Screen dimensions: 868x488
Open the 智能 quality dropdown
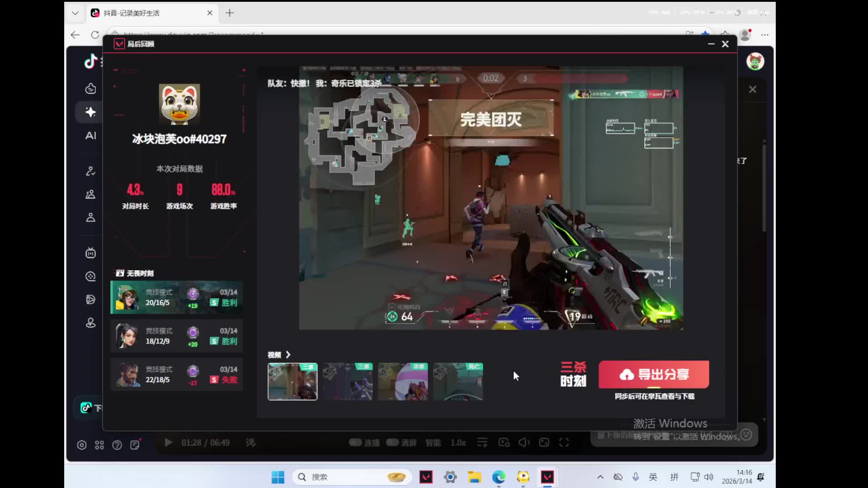tap(433, 442)
